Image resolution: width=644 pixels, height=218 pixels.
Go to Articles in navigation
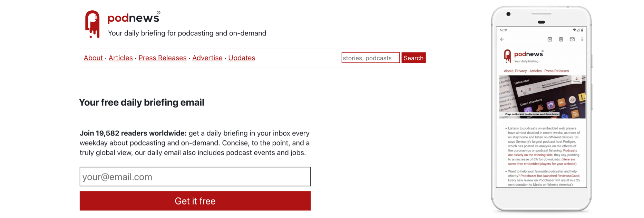[120, 58]
